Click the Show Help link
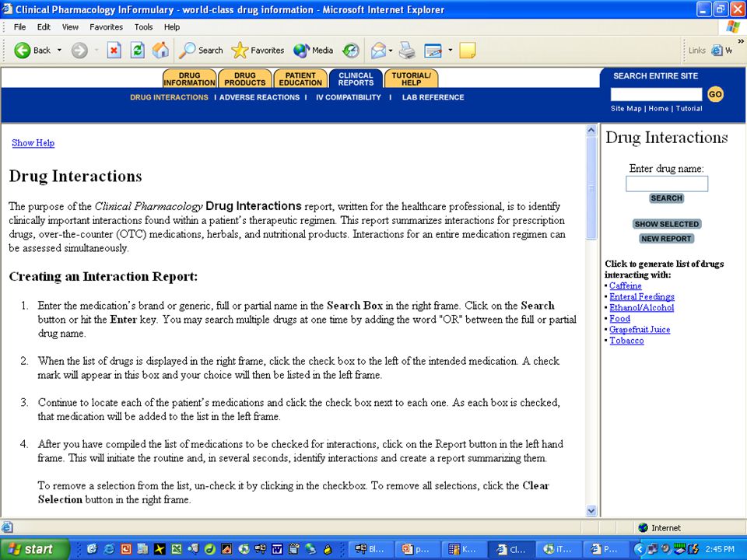The height and width of the screenshot is (560, 747). 33,143
